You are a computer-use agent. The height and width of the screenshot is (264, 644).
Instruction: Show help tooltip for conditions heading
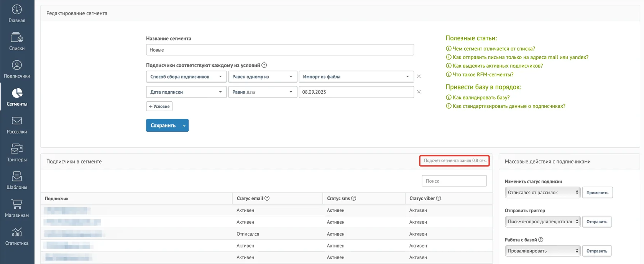click(x=264, y=65)
